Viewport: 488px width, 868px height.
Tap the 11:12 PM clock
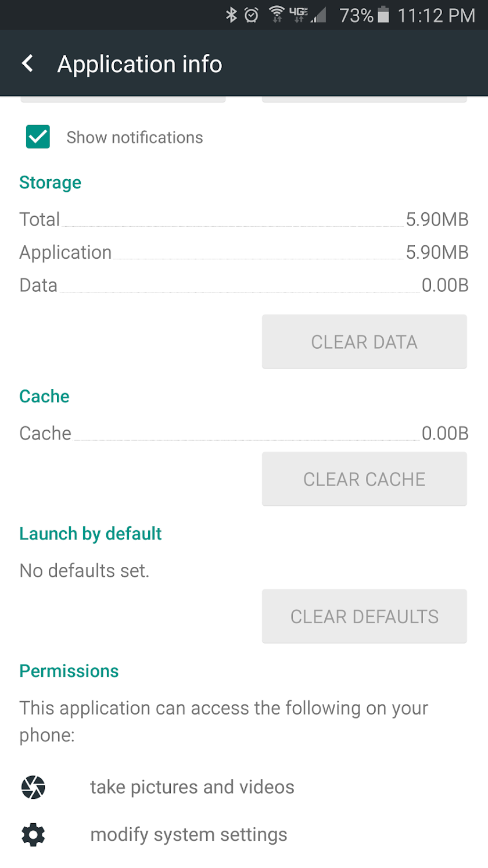[436, 15]
